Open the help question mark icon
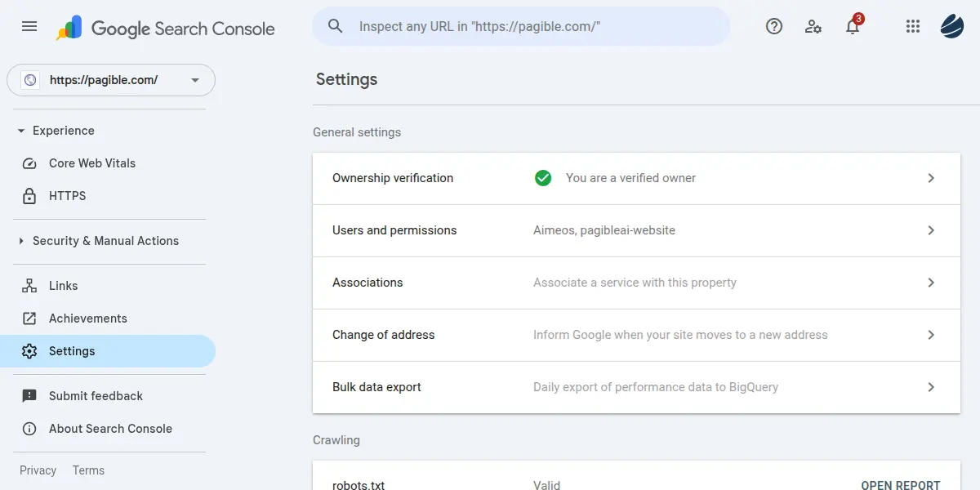Image resolution: width=980 pixels, height=490 pixels. (x=774, y=26)
